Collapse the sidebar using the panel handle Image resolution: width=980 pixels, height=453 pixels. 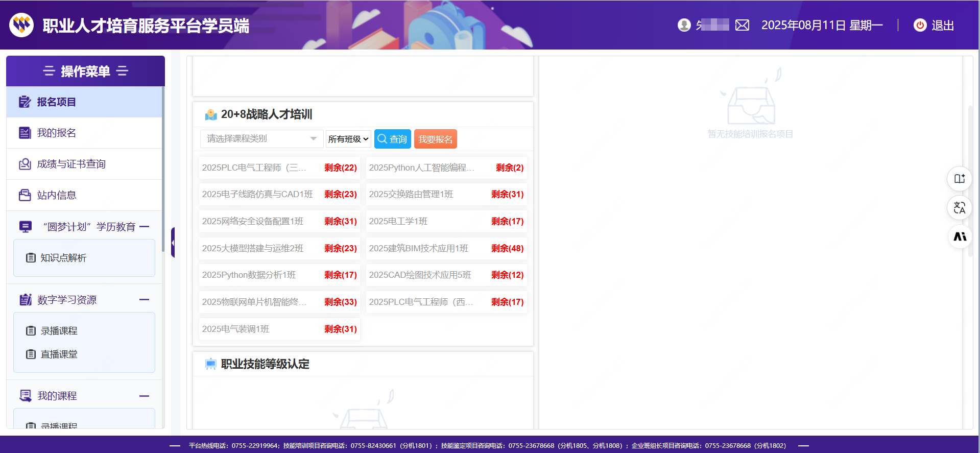pyautogui.click(x=173, y=243)
